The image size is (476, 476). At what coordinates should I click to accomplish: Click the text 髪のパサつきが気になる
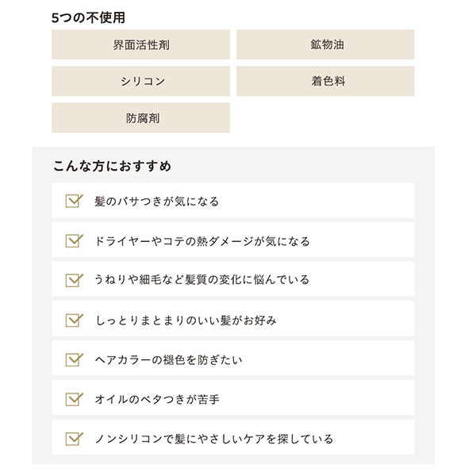coord(156,202)
